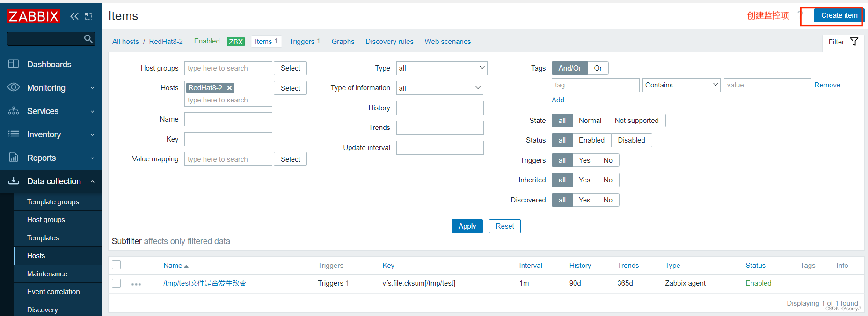Viewport: 868px width, 316px height.
Task: Set Triggers filter to Yes
Action: (x=584, y=160)
